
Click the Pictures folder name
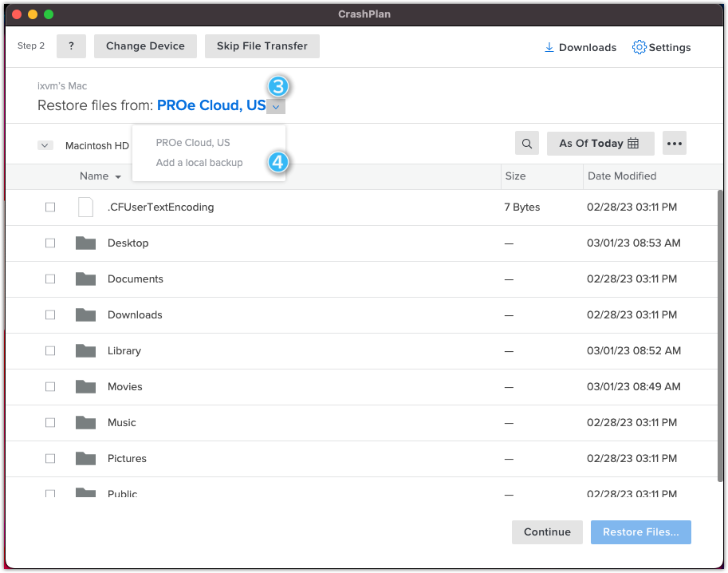tap(127, 458)
